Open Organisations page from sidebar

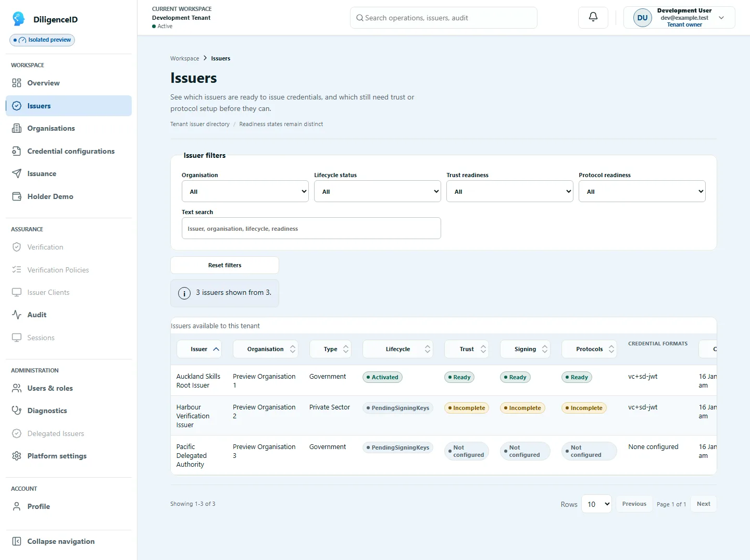(69, 128)
